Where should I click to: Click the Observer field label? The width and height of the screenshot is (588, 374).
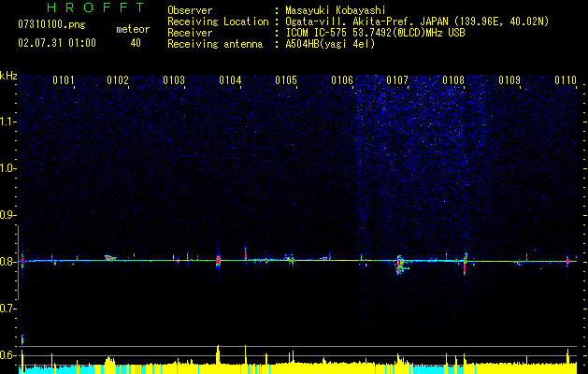tap(190, 11)
